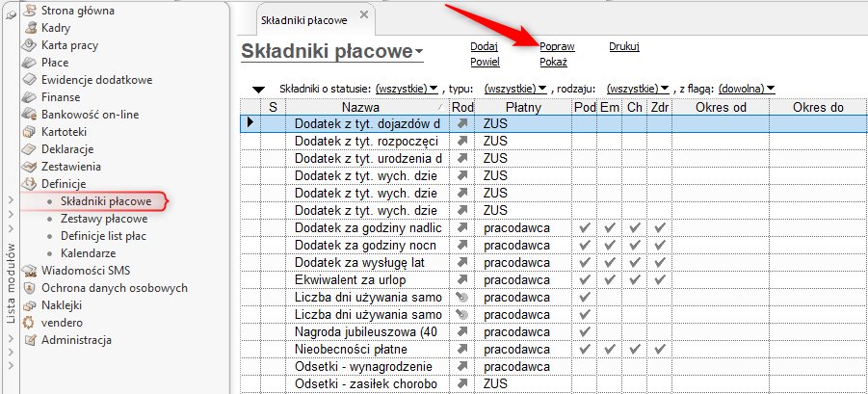Select the Zestawy płacowe tree item
Viewport: 868px width, 394px height.
pos(104,219)
